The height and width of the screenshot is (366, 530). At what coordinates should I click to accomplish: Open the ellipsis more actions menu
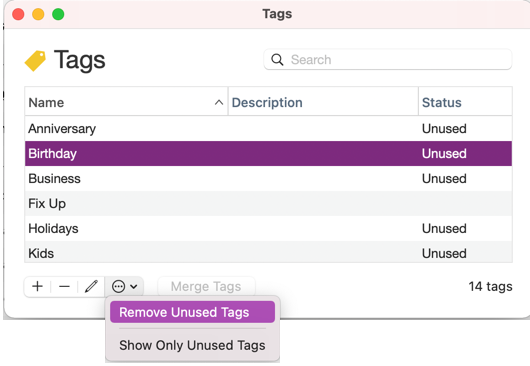(x=124, y=286)
